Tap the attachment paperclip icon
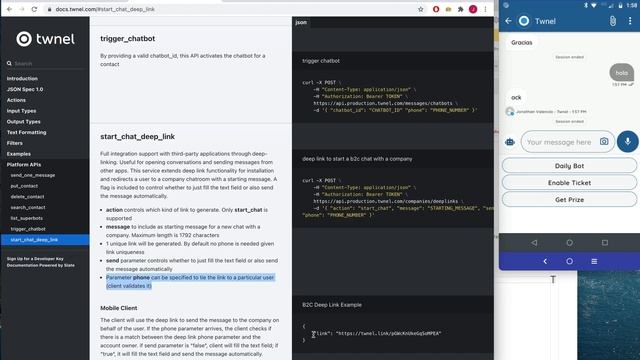Viewport: 640px width, 360px height. click(x=613, y=21)
